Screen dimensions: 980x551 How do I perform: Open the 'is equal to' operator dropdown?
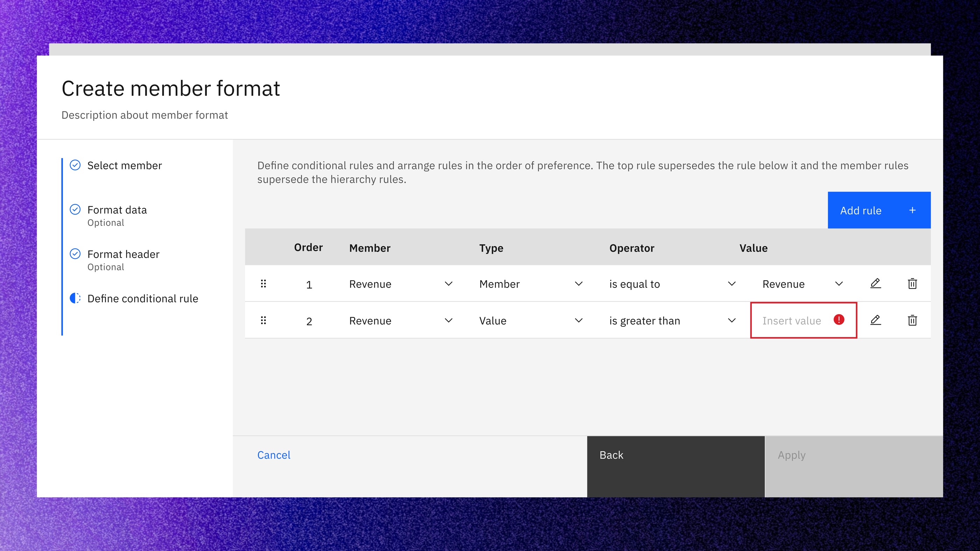(x=672, y=284)
